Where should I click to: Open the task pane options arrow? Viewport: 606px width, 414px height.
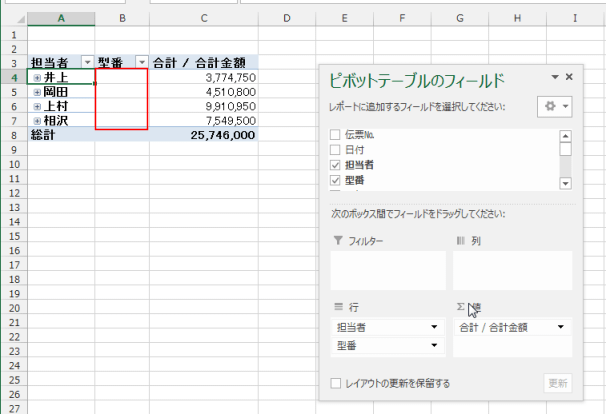click(x=554, y=77)
